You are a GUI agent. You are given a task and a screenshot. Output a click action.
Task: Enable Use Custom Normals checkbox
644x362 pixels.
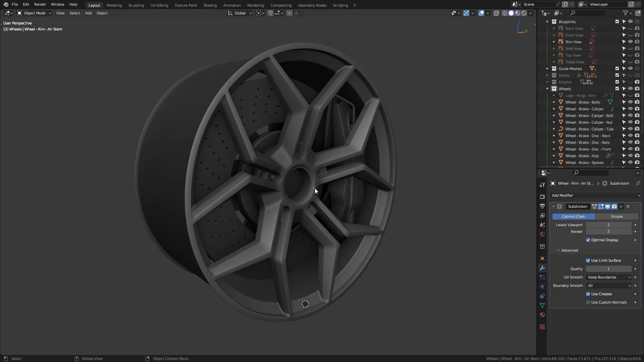pyautogui.click(x=588, y=302)
